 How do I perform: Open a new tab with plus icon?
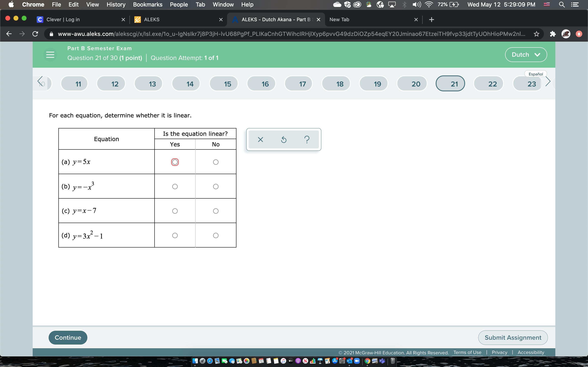point(432,20)
